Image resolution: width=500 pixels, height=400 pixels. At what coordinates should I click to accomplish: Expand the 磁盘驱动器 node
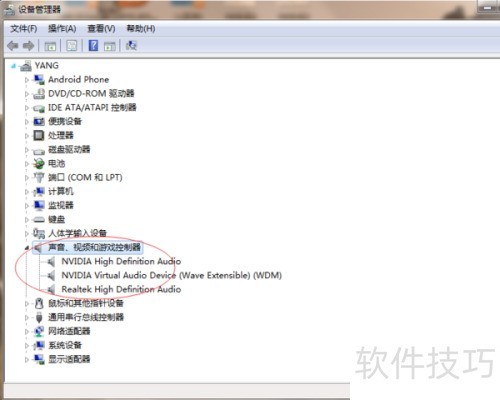27,150
